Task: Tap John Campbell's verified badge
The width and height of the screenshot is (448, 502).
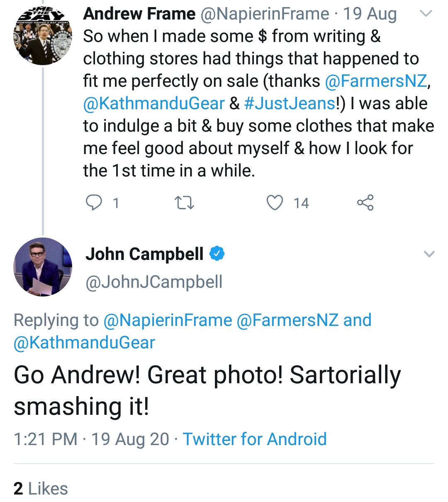Action: click(217, 253)
